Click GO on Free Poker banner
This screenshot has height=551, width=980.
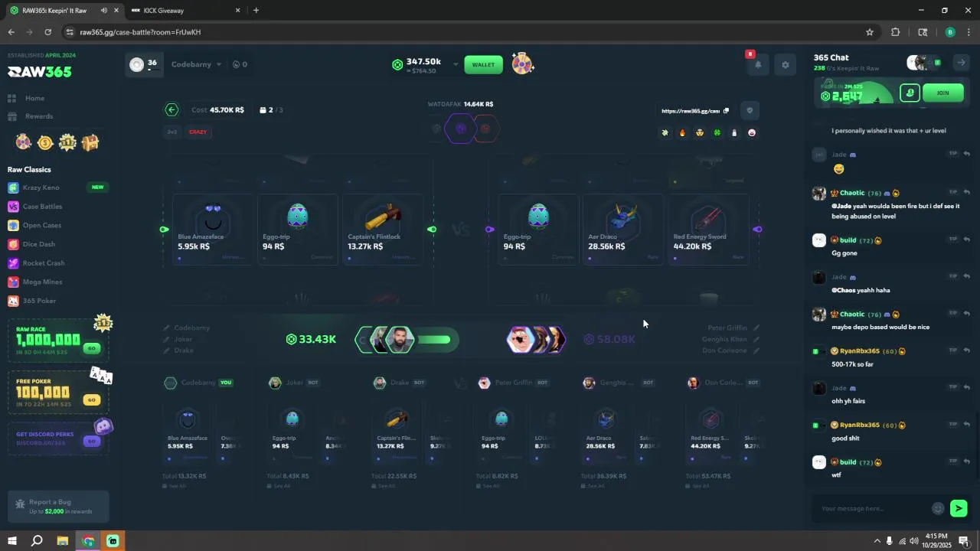point(92,399)
